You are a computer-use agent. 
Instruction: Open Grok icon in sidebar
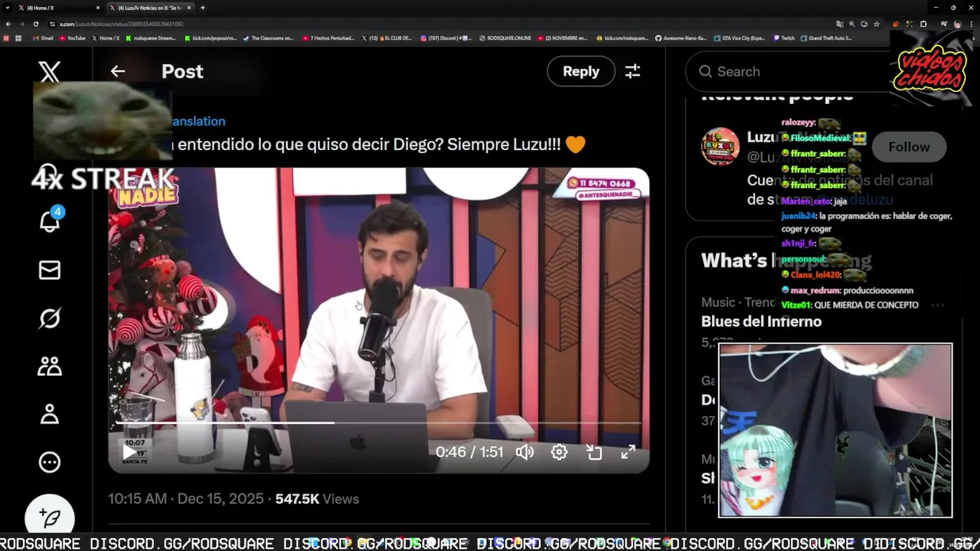coord(50,318)
